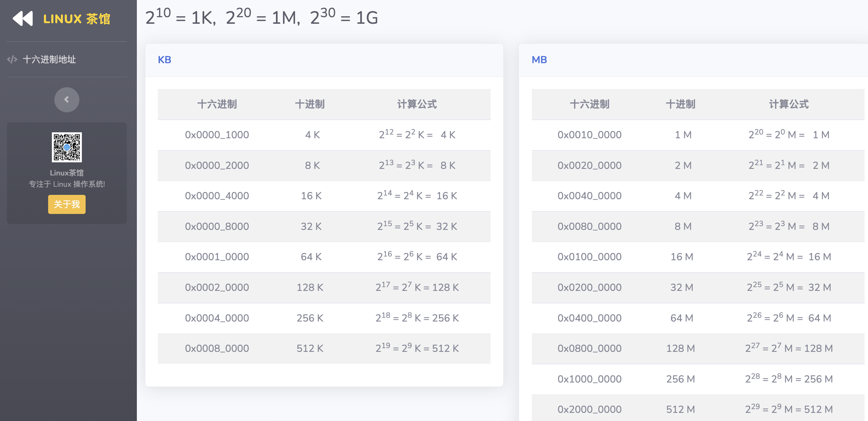Image resolution: width=868 pixels, height=421 pixels.
Task: Click the rewind logo icon in sidebar
Action: click(22, 18)
